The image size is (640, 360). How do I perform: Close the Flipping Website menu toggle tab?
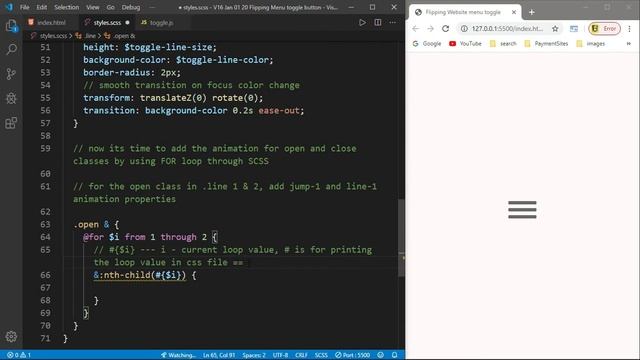coord(514,12)
